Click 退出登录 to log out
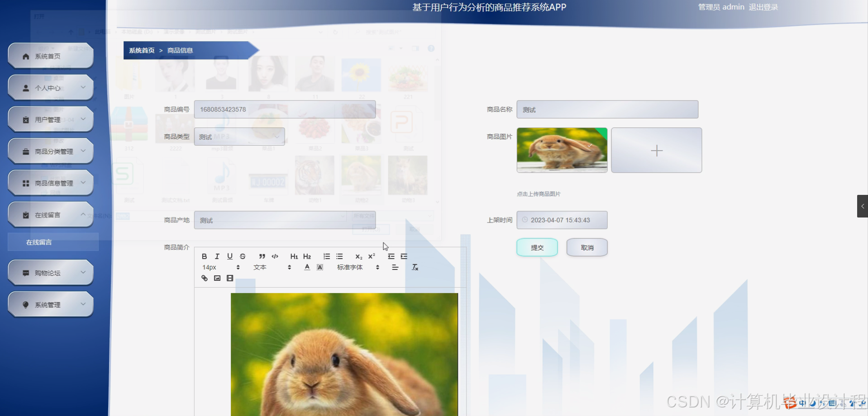 (x=763, y=7)
